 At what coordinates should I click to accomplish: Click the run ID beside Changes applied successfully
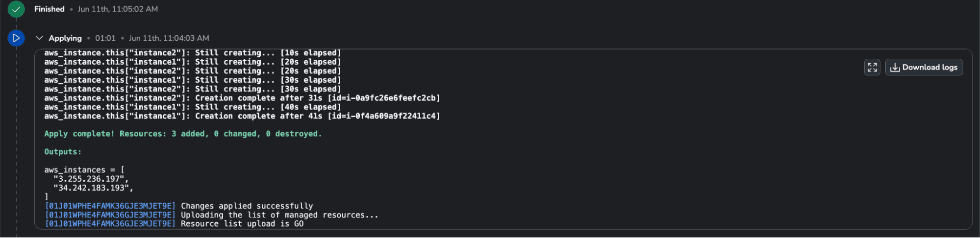click(x=110, y=206)
